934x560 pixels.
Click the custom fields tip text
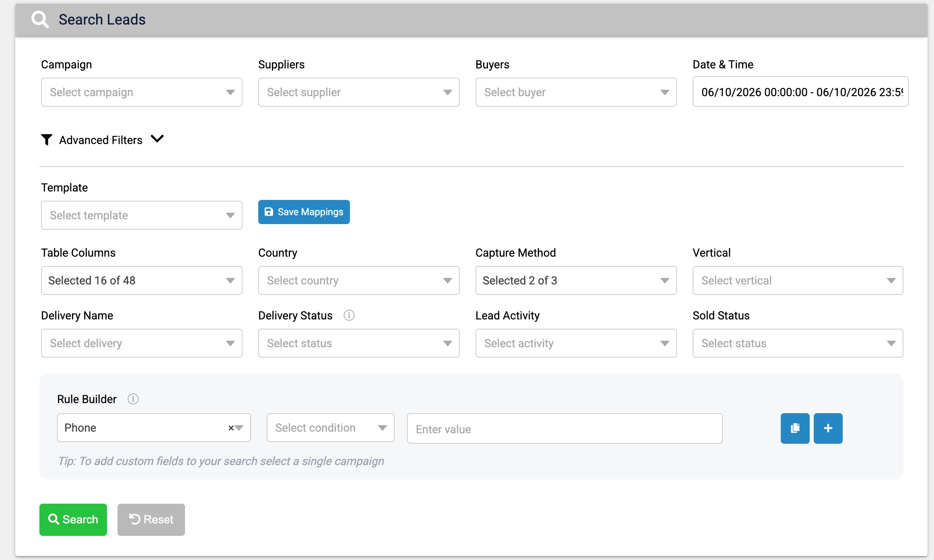tap(221, 461)
